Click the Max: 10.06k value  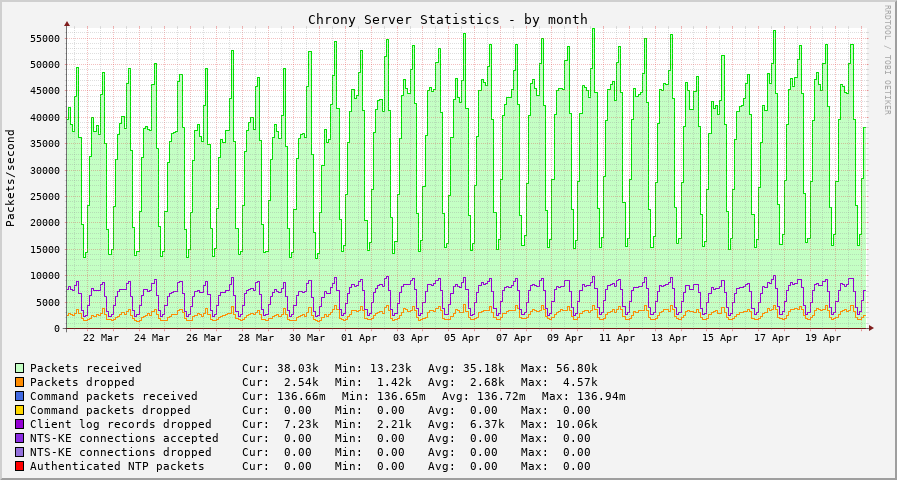point(559,424)
